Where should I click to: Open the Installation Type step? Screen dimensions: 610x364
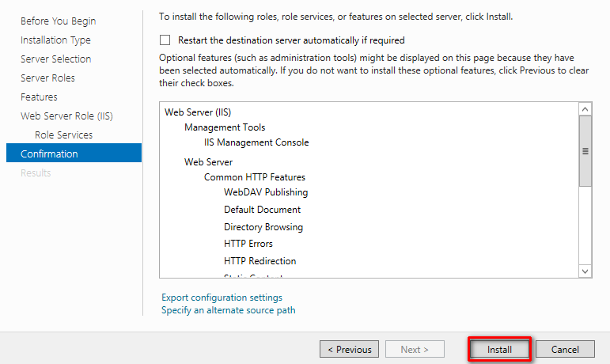coord(55,40)
